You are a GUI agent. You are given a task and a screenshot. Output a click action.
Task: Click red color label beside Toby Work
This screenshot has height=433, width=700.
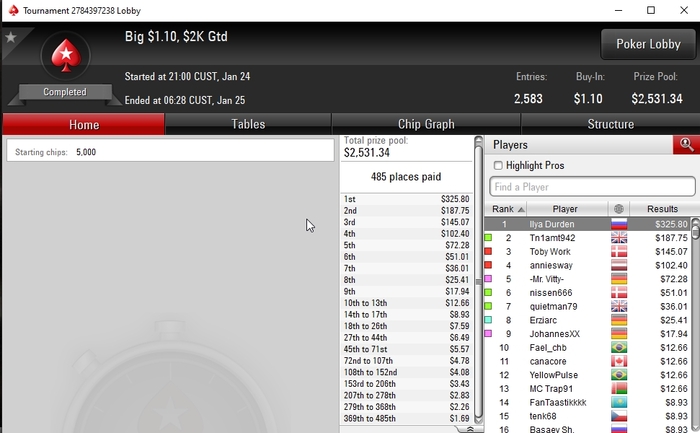(488, 251)
